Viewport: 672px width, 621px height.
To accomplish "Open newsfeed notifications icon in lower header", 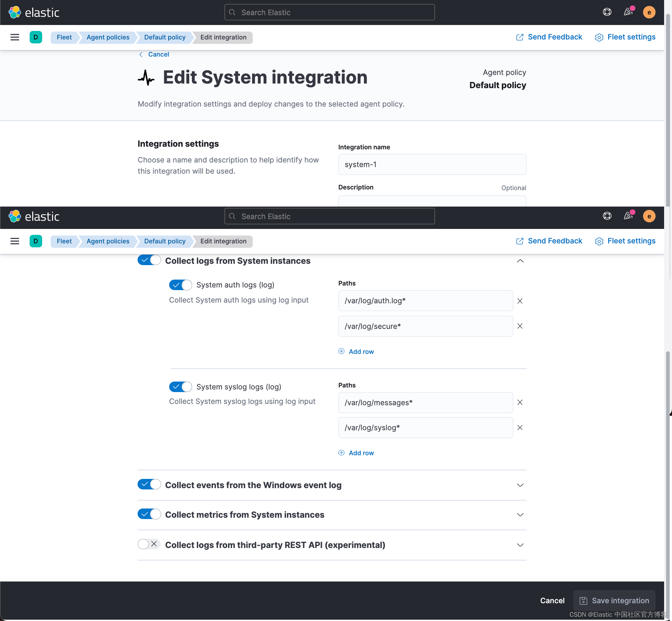I will coord(628,216).
